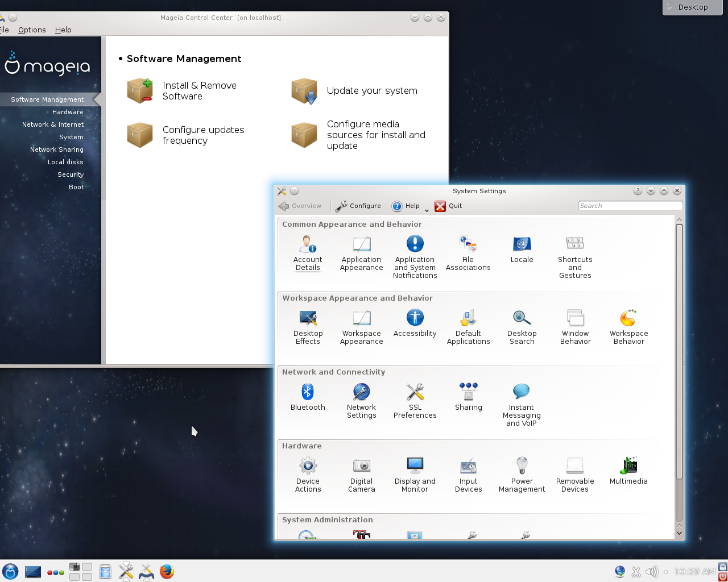This screenshot has width=728, height=582.
Task: Launch Firefox from the taskbar
Action: coord(167,571)
